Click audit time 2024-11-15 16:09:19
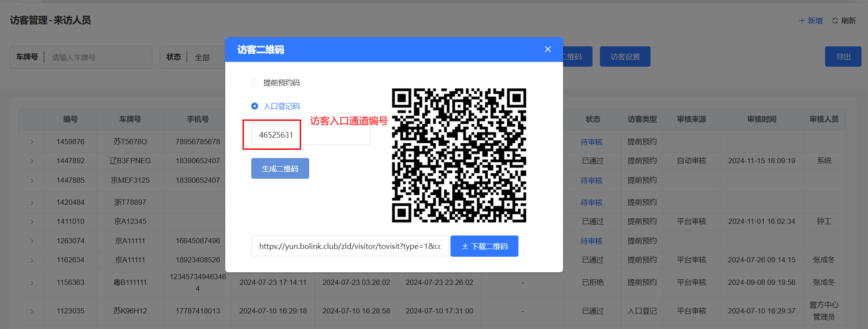This screenshot has height=329, width=868. tap(761, 161)
